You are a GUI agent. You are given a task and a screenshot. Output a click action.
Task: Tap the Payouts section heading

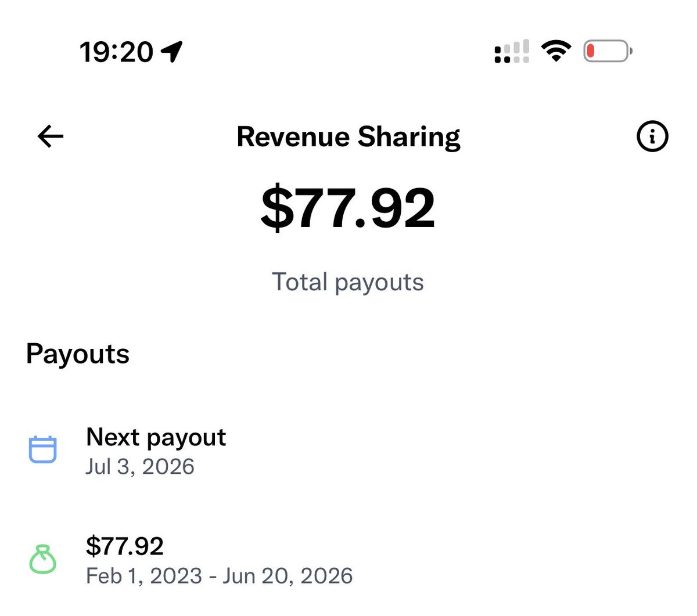coord(78,354)
